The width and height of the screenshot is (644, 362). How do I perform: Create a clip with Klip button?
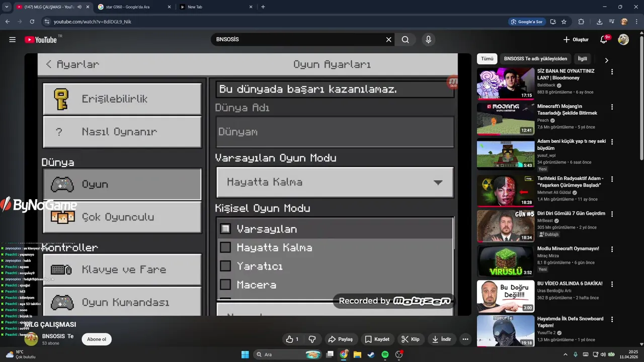click(410, 339)
